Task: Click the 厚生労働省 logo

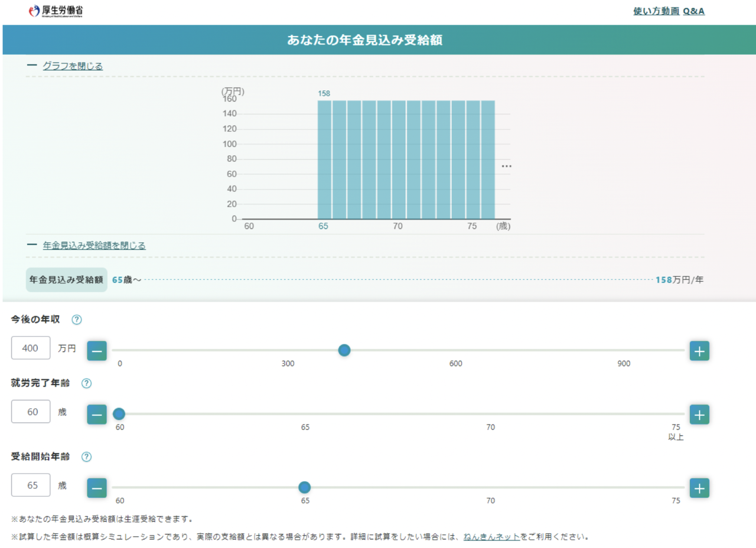Action: [x=56, y=11]
